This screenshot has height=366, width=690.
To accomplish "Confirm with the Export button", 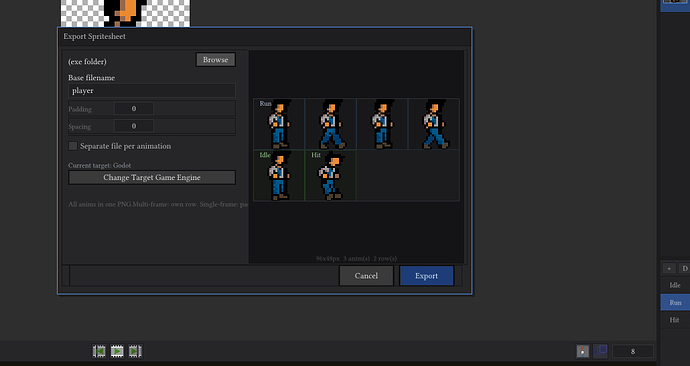I will coord(426,276).
